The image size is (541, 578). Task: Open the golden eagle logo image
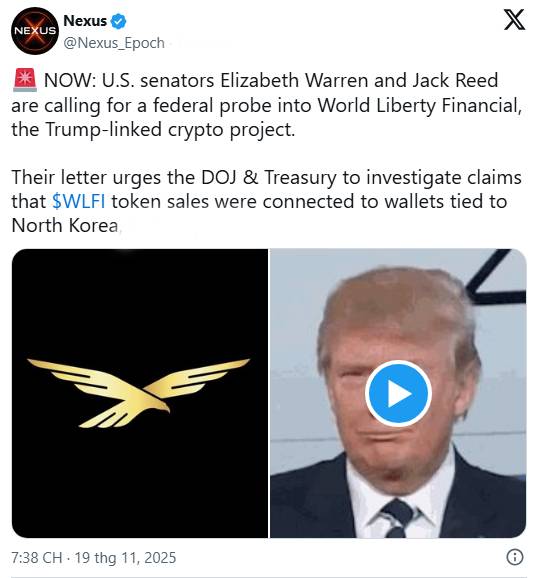pyautogui.click(x=140, y=393)
